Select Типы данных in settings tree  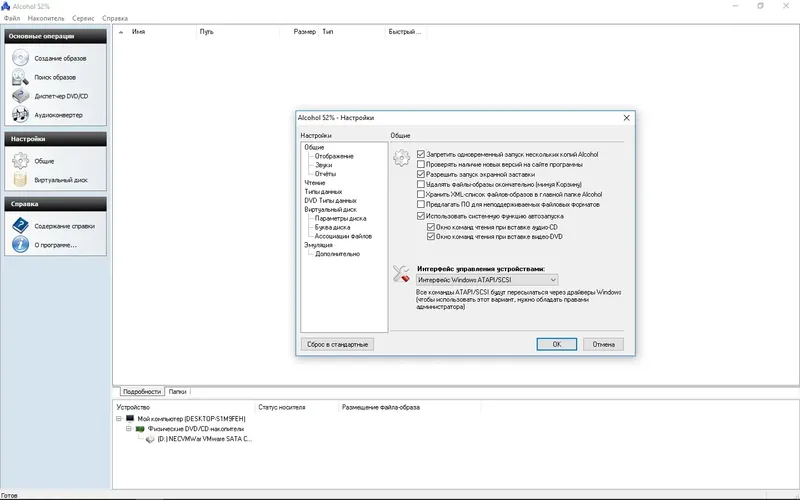[323, 192]
